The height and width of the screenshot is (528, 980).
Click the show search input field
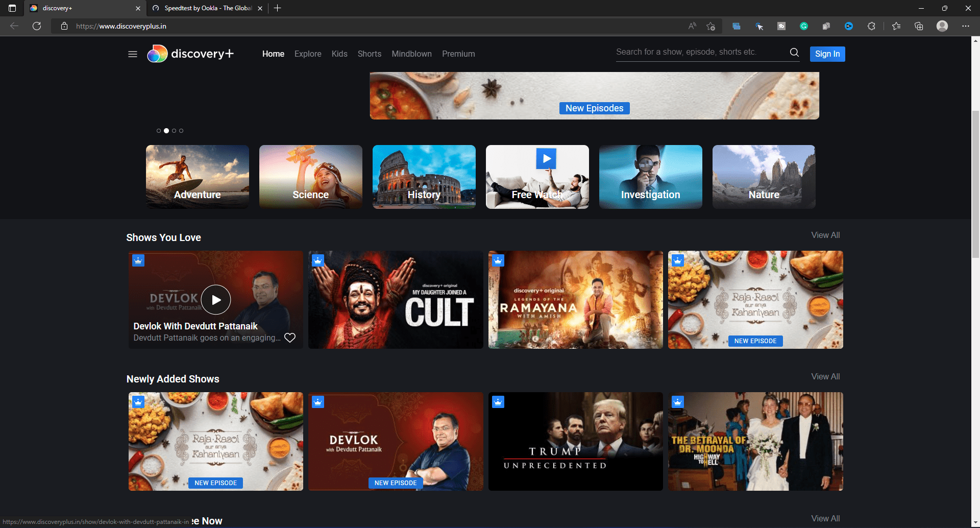point(699,52)
